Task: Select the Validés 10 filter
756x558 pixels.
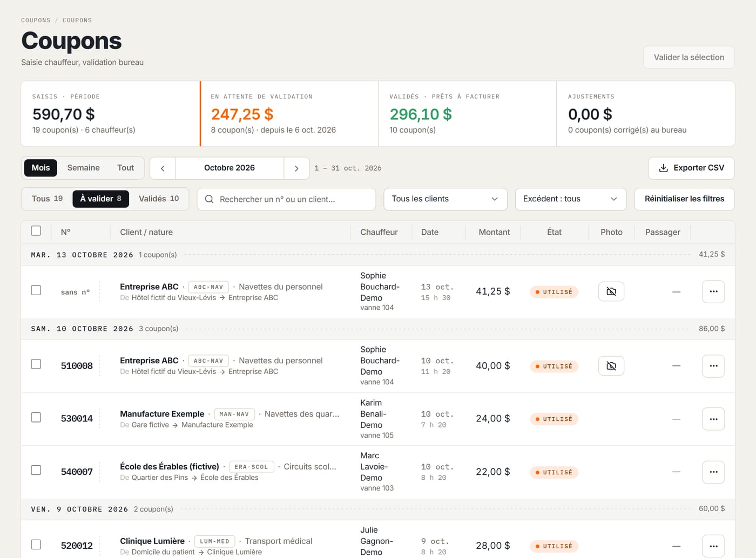Action: pos(159,199)
